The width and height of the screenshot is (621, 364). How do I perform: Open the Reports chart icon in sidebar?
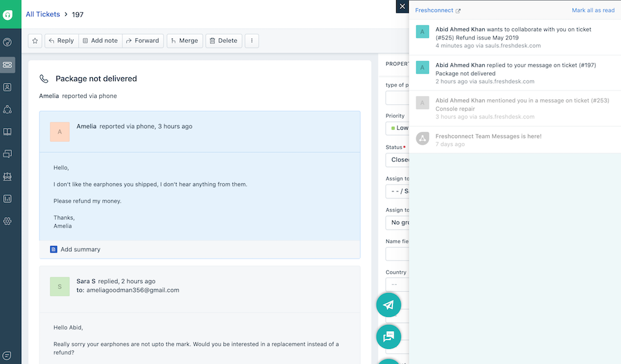(x=8, y=198)
